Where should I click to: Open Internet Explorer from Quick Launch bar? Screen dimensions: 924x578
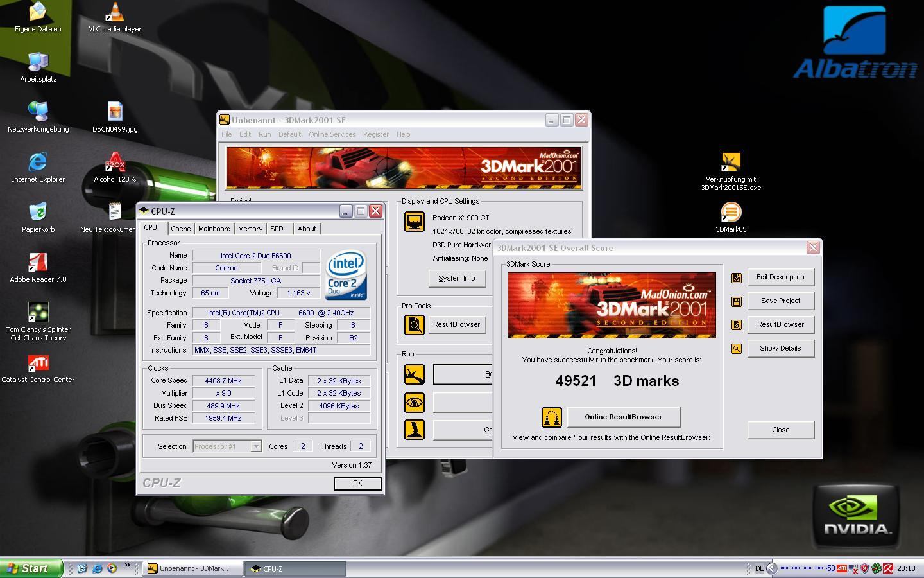98,568
